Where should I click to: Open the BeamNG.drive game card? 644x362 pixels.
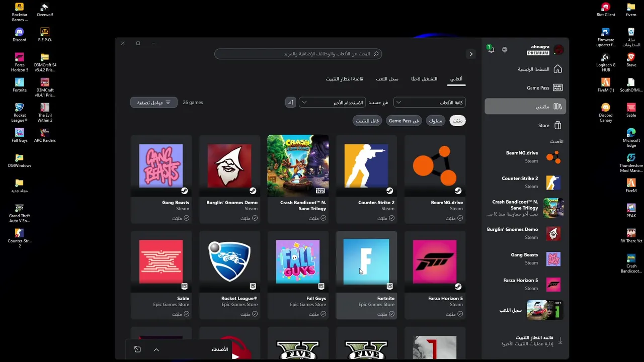point(435,178)
